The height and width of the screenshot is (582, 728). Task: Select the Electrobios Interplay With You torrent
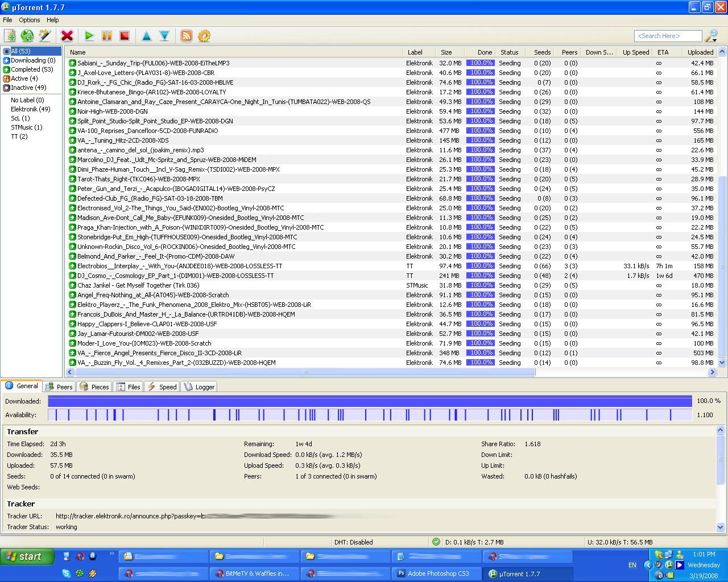click(x=391, y=266)
